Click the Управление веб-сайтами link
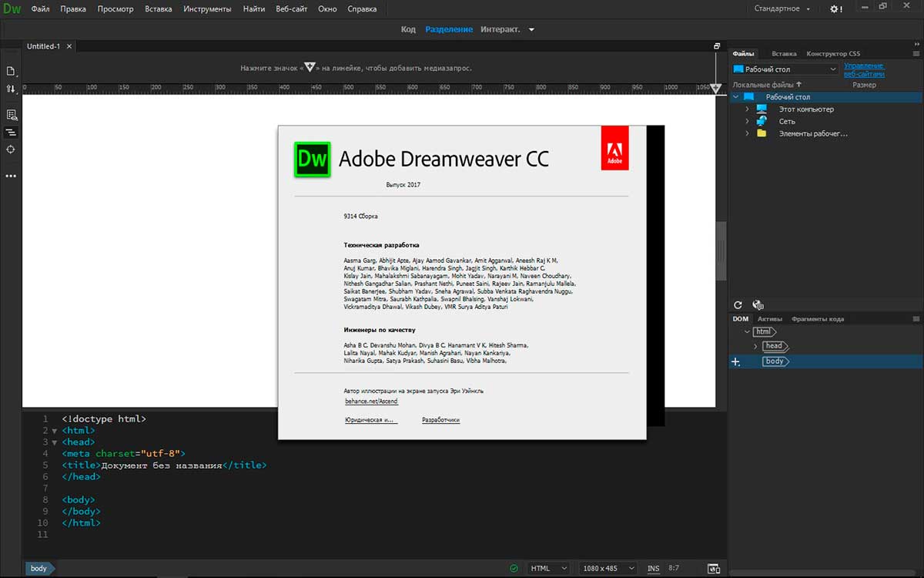 [x=864, y=69]
